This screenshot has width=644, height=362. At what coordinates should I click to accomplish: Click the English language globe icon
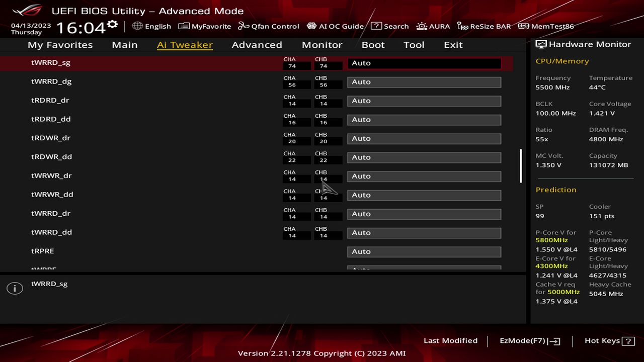(x=137, y=26)
